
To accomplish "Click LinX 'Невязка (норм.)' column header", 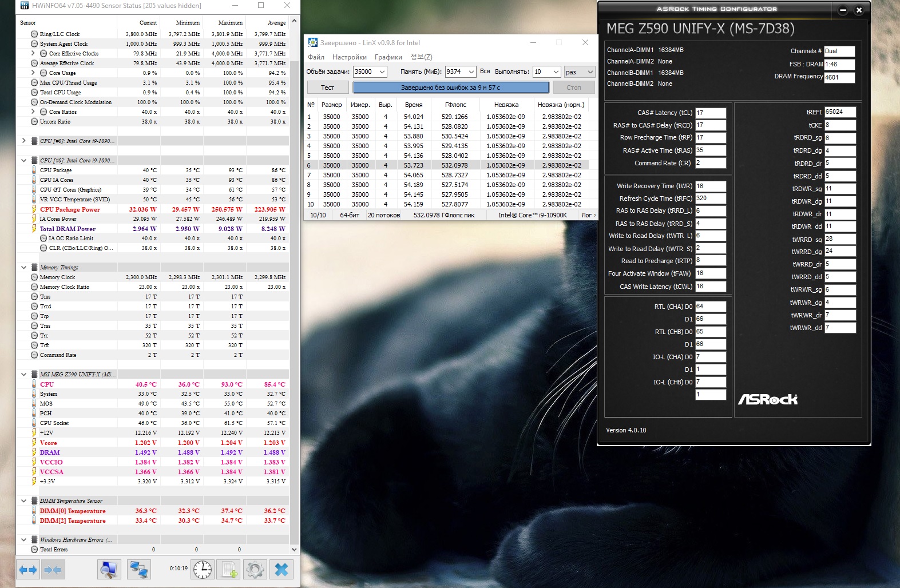I will coord(561,105).
